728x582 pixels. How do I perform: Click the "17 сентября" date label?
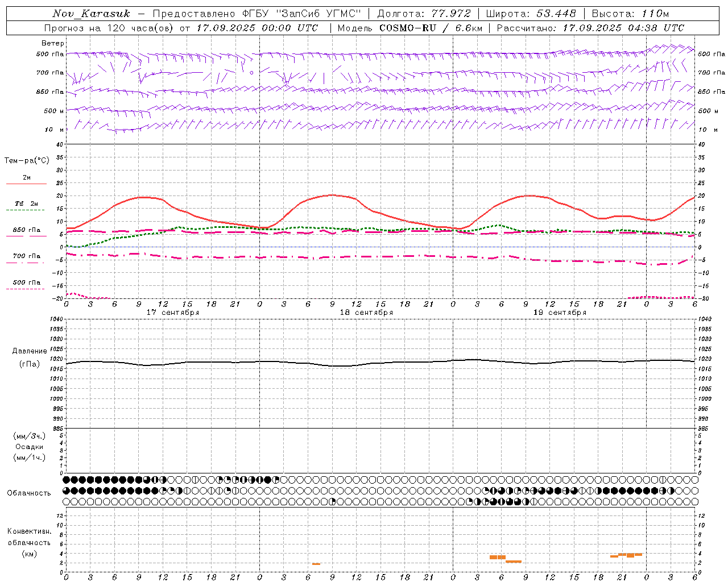(173, 313)
